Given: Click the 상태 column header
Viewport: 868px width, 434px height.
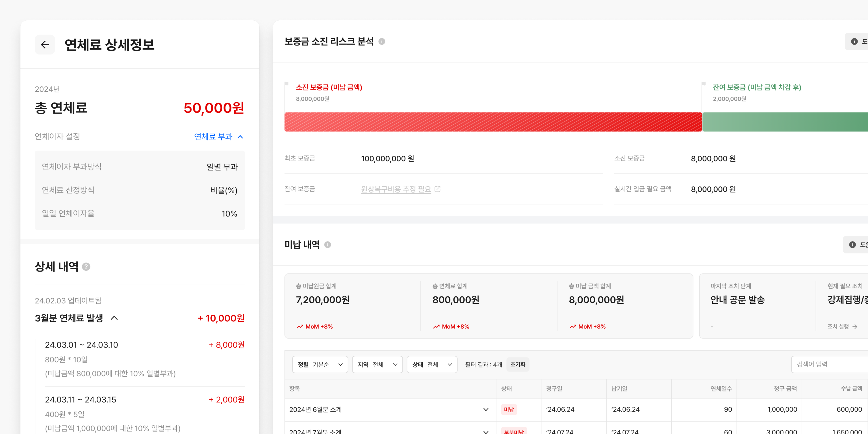Looking at the screenshot, I should [518, 389].
